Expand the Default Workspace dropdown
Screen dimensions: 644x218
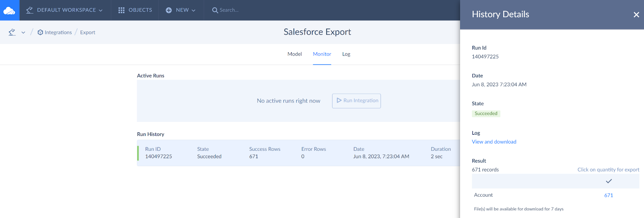(101, 10)
